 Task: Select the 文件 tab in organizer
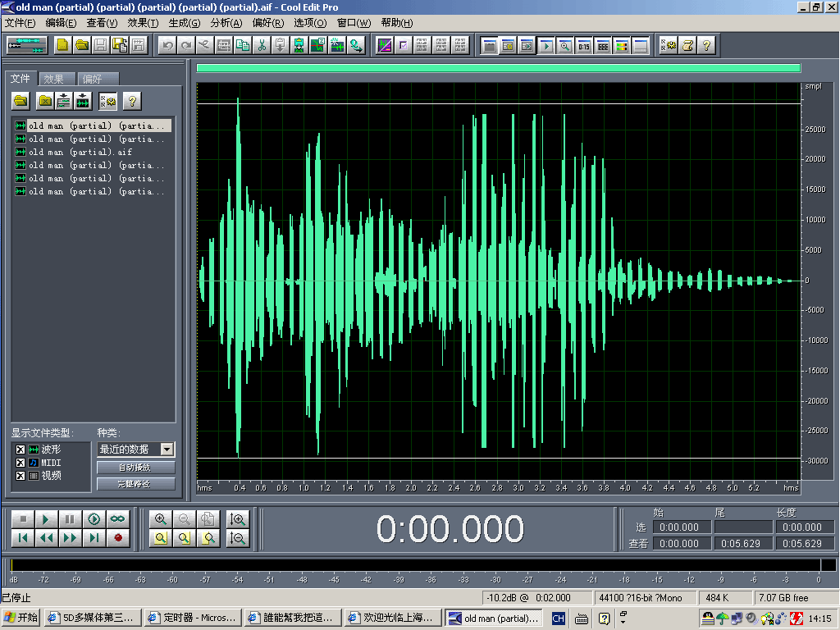[x=21, y=78]
